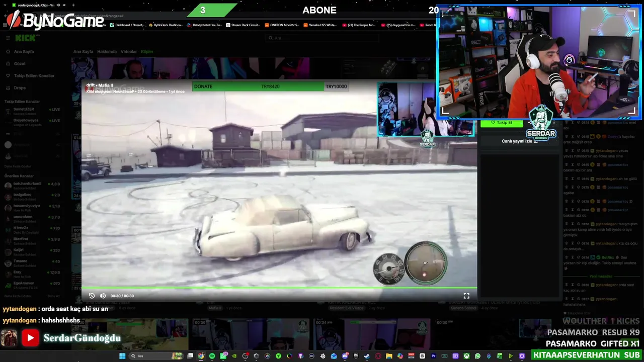Open Chrome from the taskbar
644x362 pixels.
tap(201, 356)
